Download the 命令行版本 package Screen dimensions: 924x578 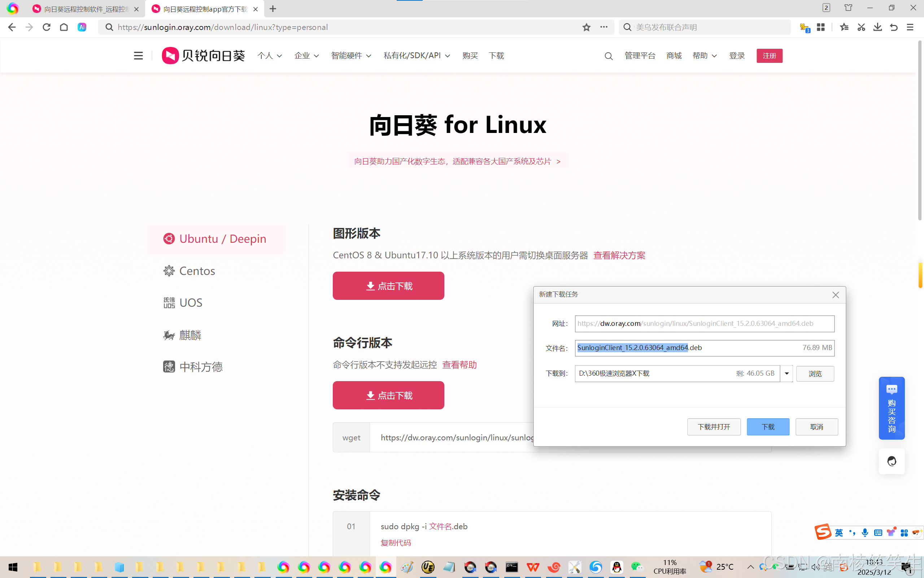(x=388, y=395)
